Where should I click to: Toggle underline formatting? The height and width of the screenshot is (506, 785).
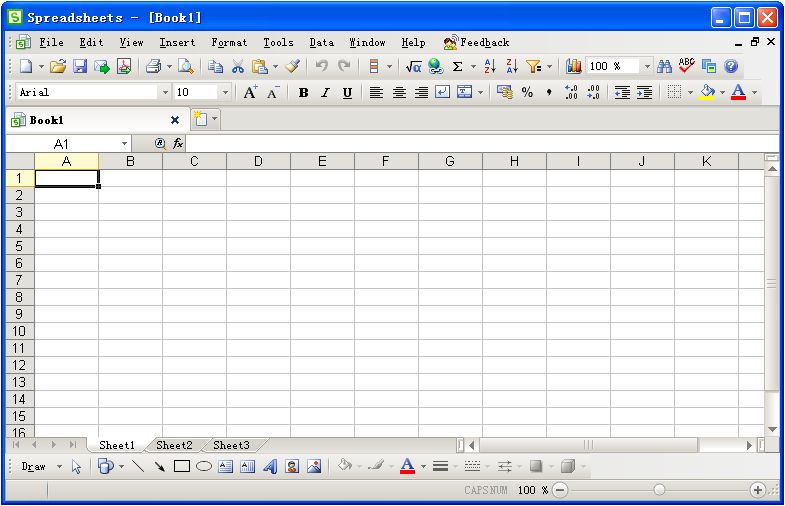[x=347, y=93]
